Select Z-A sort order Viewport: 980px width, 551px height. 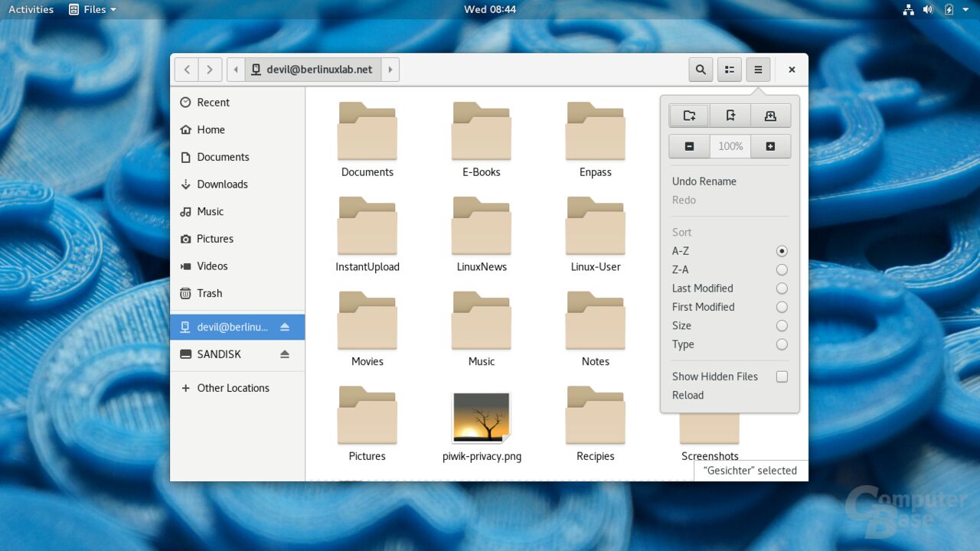click(x=730, y=269)
